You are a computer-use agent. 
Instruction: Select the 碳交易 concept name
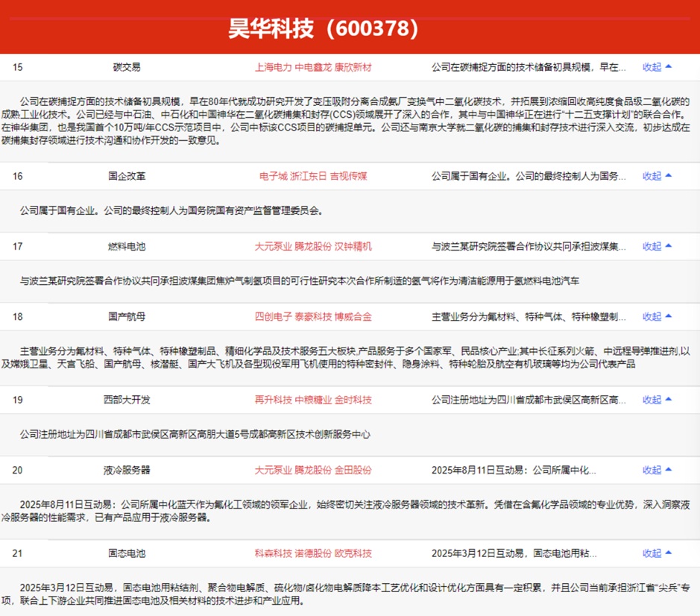point(127,67)
